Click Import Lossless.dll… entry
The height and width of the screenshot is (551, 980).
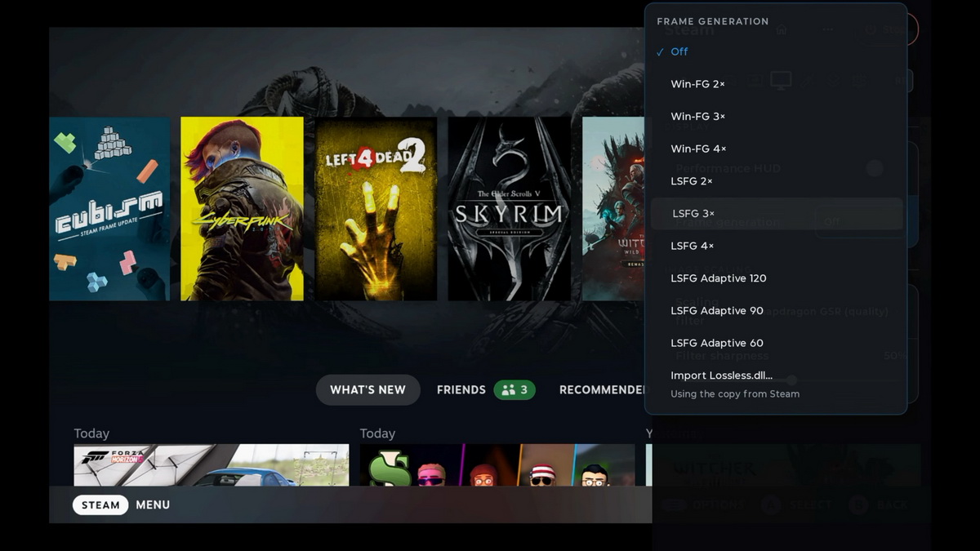tap(776, 384)
